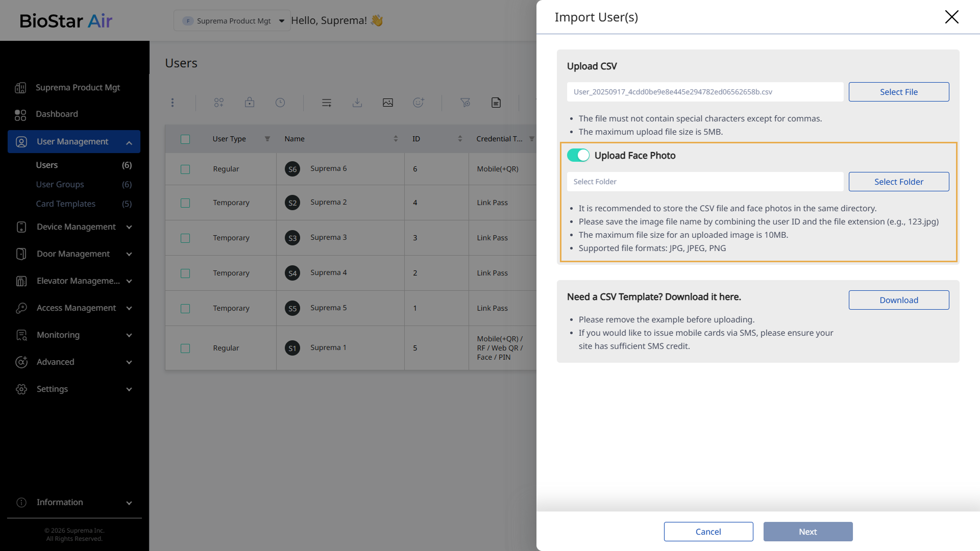Close the Import User(s) panel
Screen dimensions: 980x551
point(951,17)
